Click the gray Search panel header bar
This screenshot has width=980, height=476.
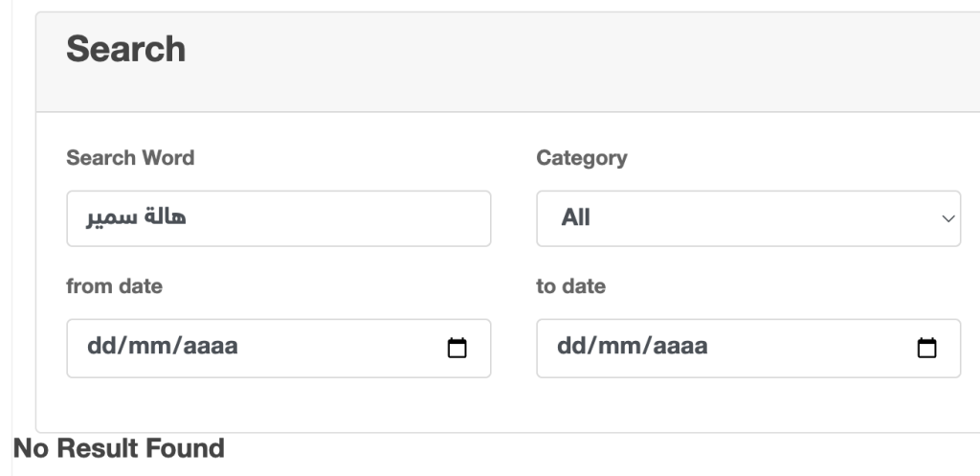pyautogui.click(x=574, y=62)
